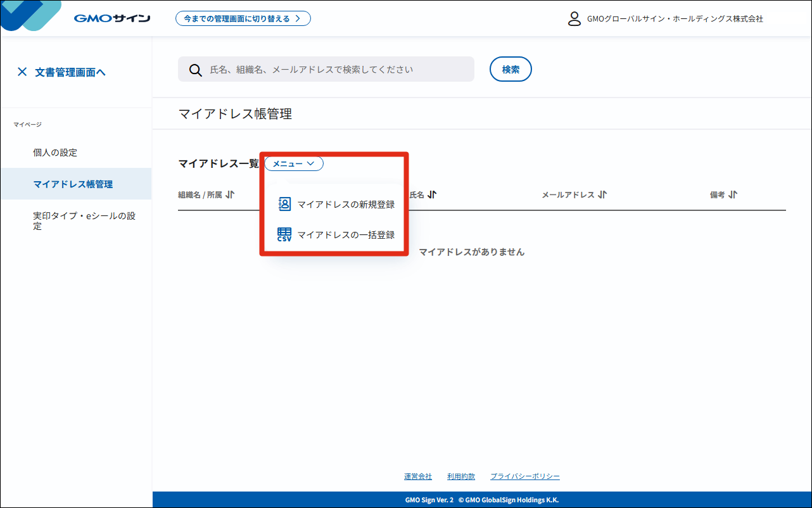Click the 備考 column header text
This screenshot has height=508, width=812.
pos(718,195)
